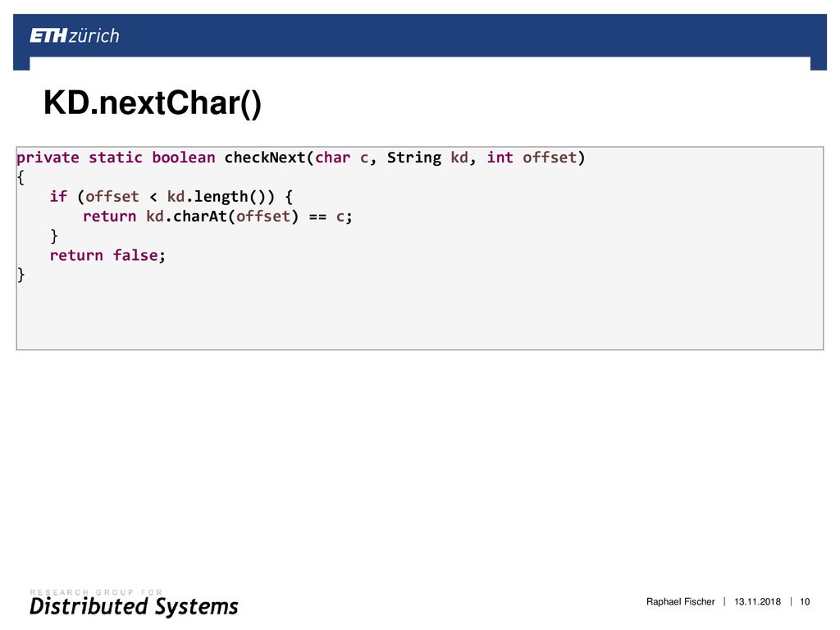This screenshot has width=840, height=630.
Task: Click the author name Raphael Fischer
Action: (680, 601)
